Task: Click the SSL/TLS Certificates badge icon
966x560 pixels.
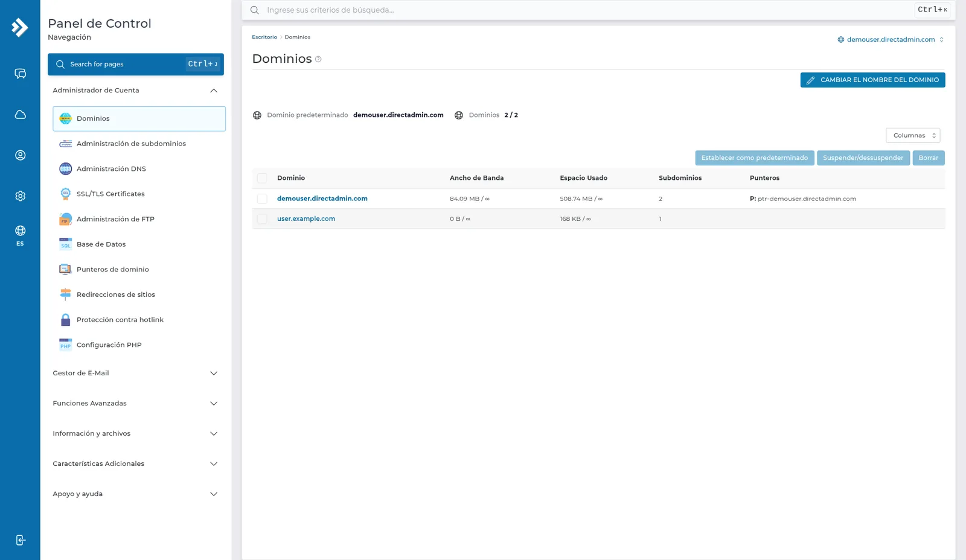Action: pos(65,194)
